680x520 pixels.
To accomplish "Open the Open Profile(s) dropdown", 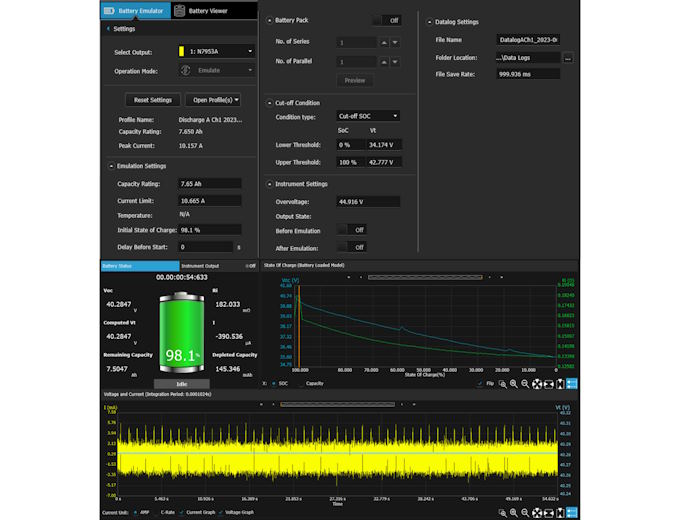I will [x=213, y=100].
